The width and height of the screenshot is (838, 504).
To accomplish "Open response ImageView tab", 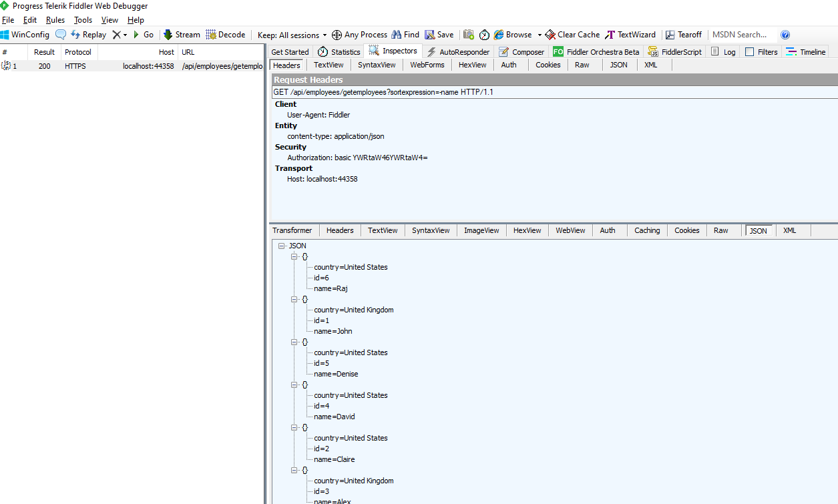I will 481,230.
